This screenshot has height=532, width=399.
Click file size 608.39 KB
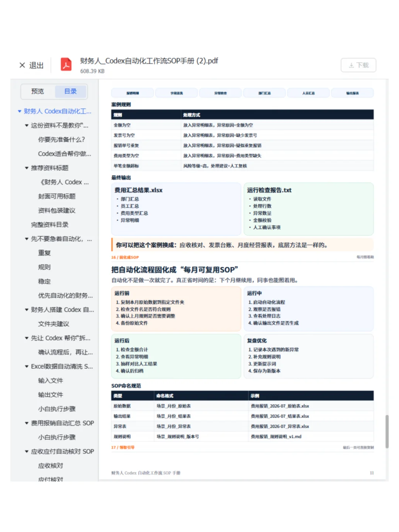[92, 71]
